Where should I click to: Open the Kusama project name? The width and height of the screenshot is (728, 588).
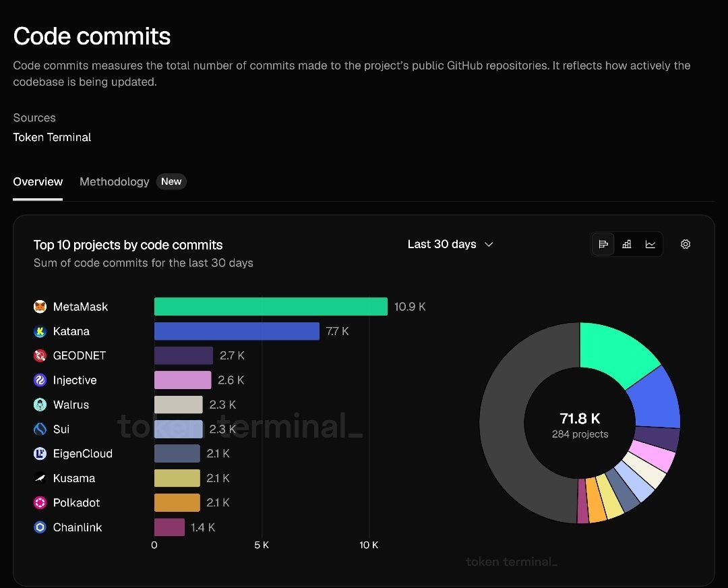74,478
